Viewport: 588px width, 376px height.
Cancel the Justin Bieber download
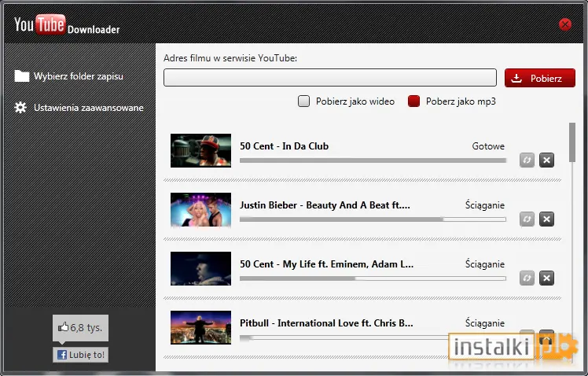[x=547, y=219]
